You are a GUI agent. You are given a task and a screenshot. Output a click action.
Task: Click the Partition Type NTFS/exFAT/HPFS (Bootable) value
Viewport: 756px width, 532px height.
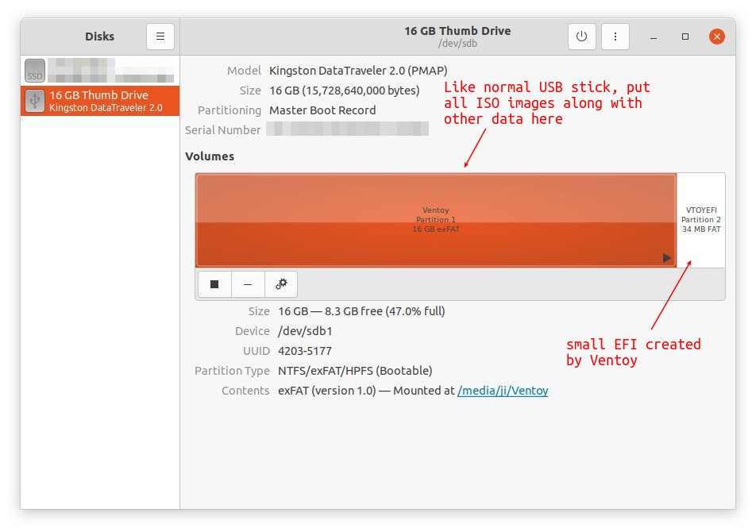coord(355,371)
